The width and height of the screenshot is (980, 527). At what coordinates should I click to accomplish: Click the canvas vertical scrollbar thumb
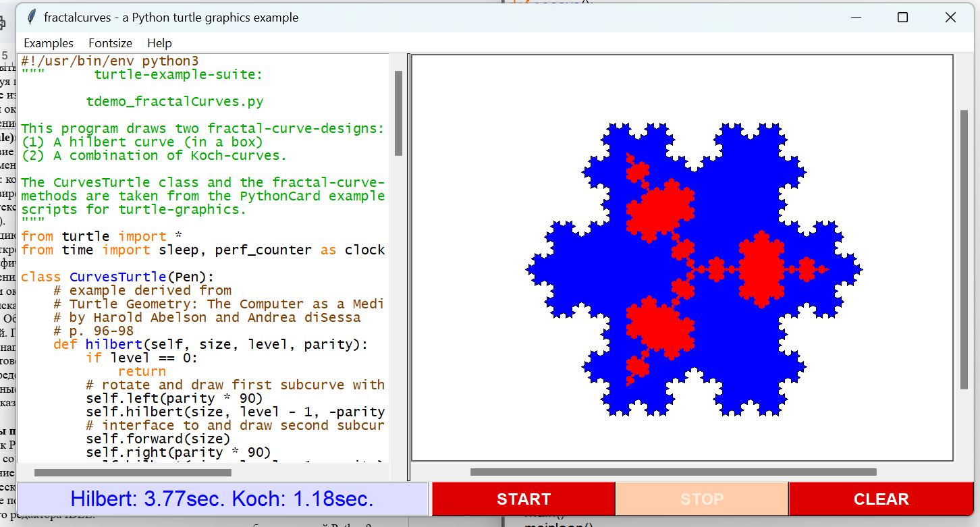[x=964, y=250]
